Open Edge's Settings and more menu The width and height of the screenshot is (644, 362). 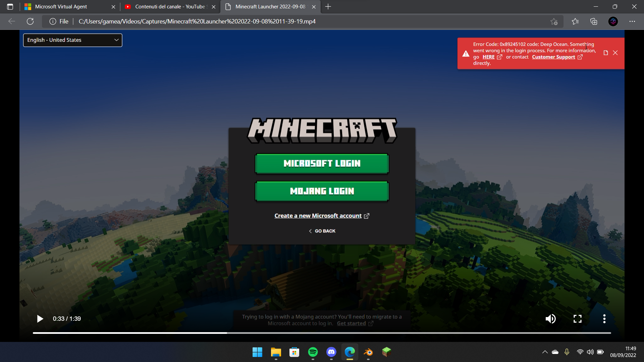[632, 21]
